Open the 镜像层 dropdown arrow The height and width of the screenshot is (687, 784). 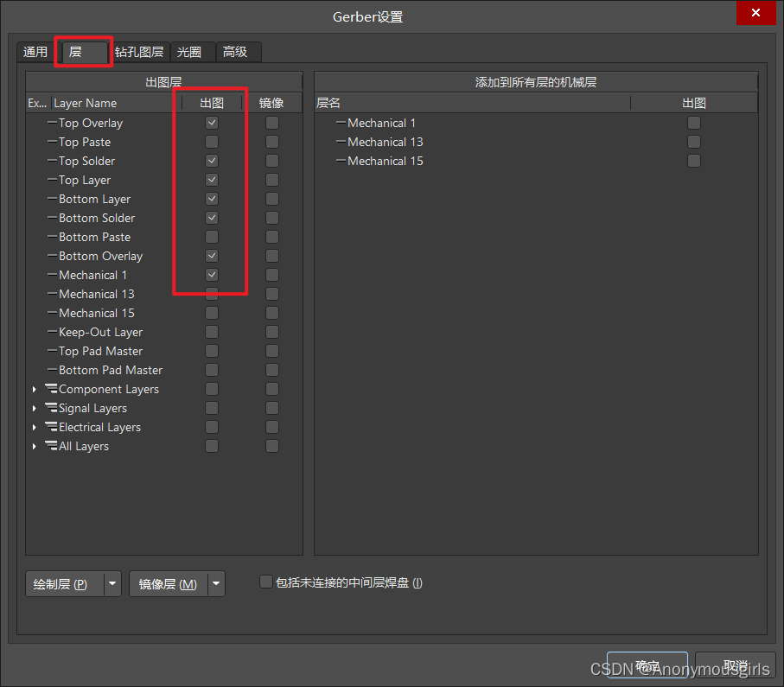coord(216,584)
